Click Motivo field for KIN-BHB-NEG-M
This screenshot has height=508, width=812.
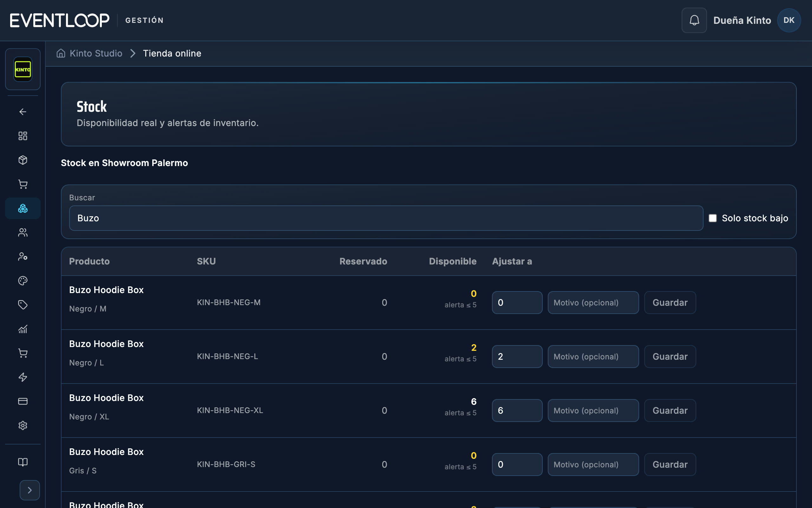coord(593,302)
